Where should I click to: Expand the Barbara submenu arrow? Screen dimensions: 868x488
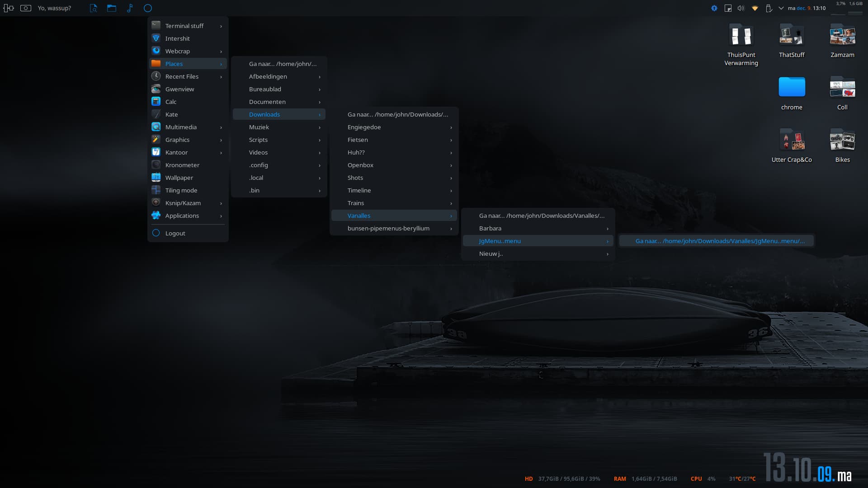tap(608, 229)
